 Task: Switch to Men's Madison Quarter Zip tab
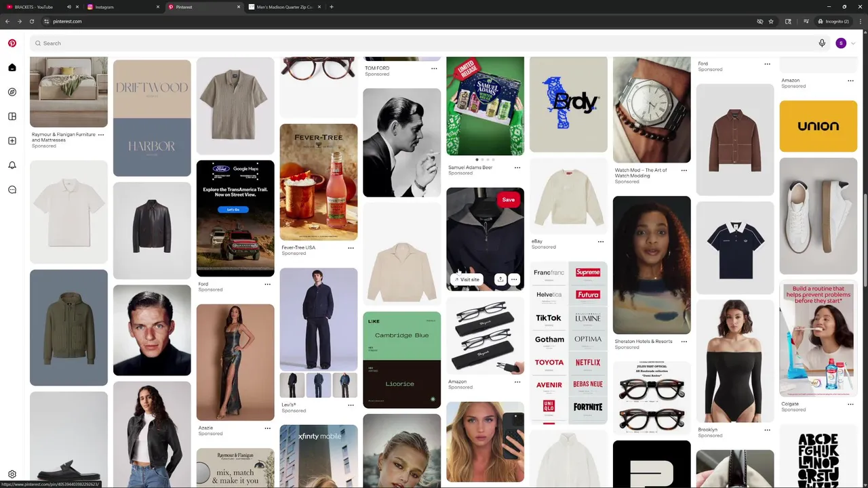coord(285,7)
